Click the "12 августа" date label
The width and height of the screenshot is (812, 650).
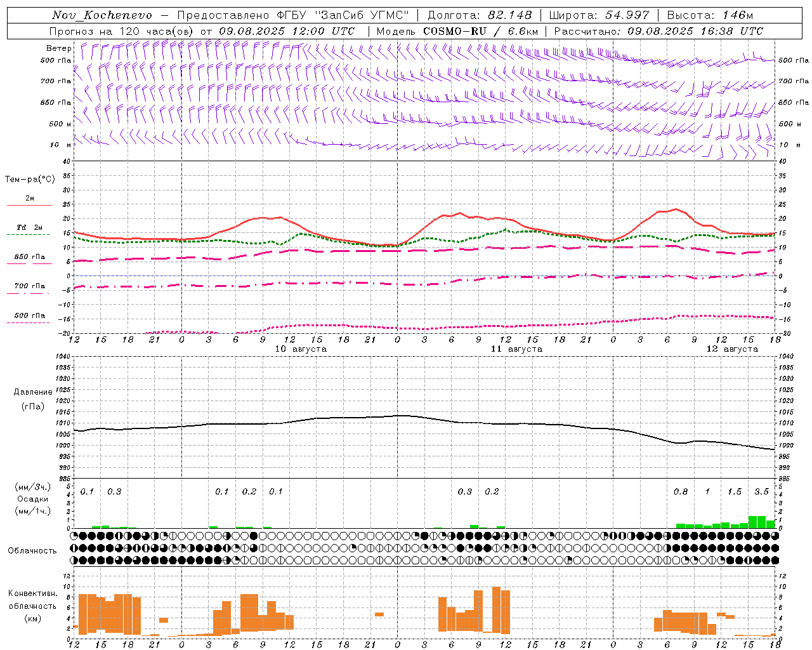coord(732,349)
